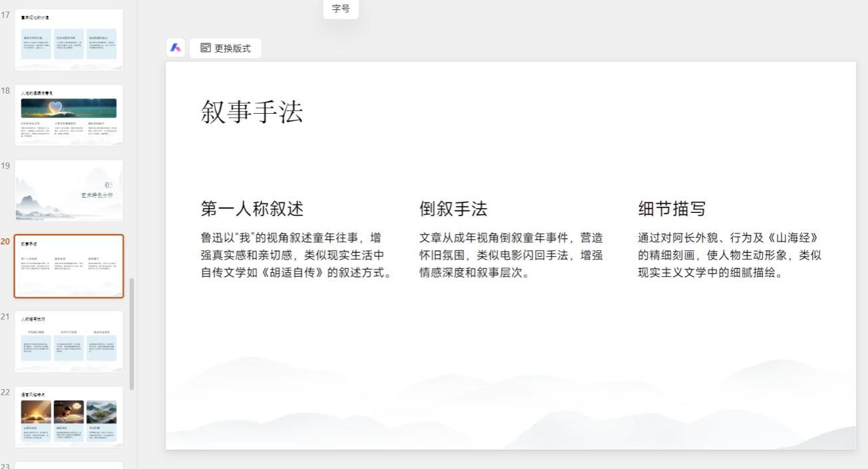
Task: Select slide 19 艺术特色分析 thumbnail
Action: tap(69, 190)
